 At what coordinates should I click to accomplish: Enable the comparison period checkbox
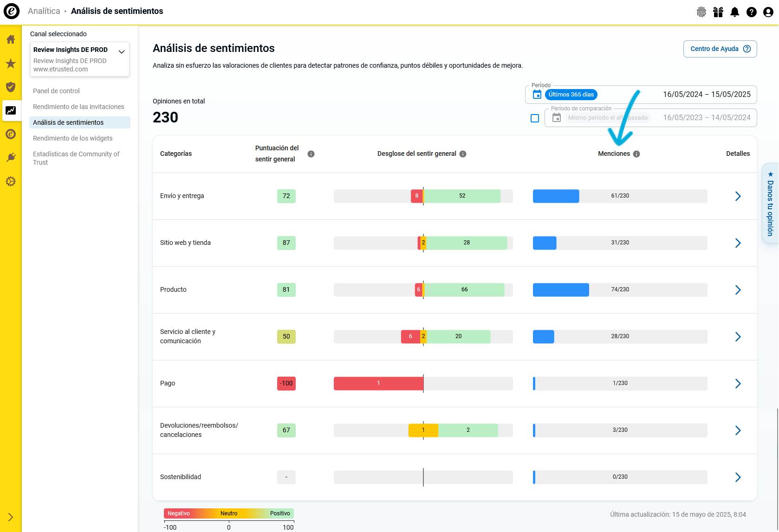[535, 118]
